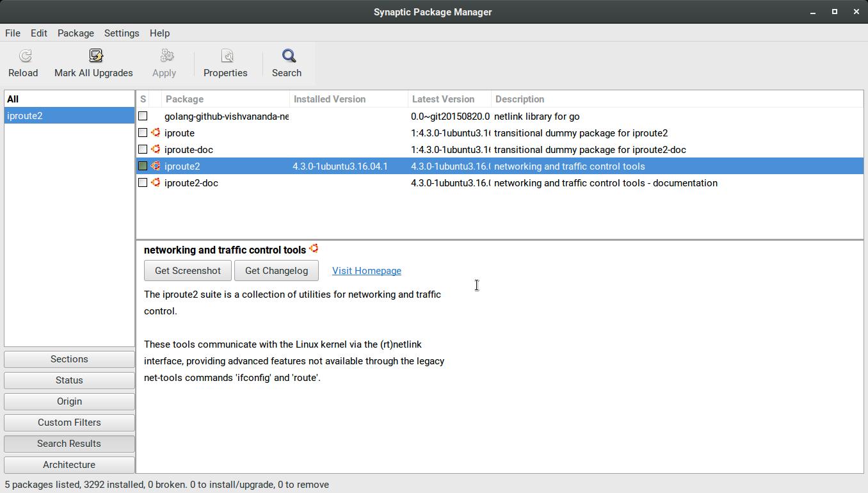868x493 pixels.
Task: Select the All entry in the filter list
Action: pos(13,99)
